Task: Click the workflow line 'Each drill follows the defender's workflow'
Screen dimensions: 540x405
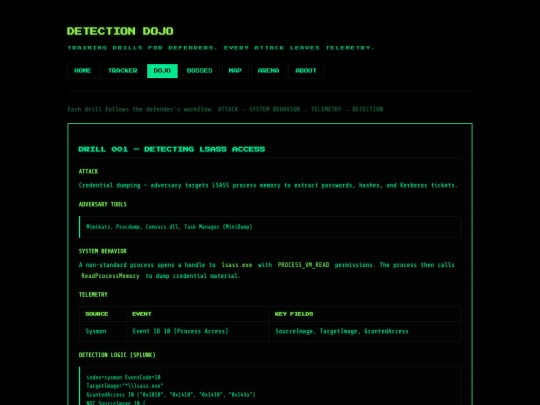Action: click(x=225, y=110)
